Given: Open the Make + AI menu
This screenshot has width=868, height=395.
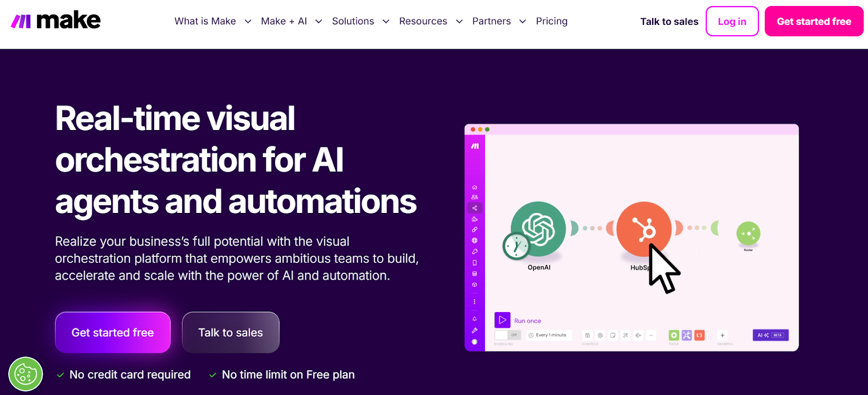Looking at the screenshot, I should 284,21.
